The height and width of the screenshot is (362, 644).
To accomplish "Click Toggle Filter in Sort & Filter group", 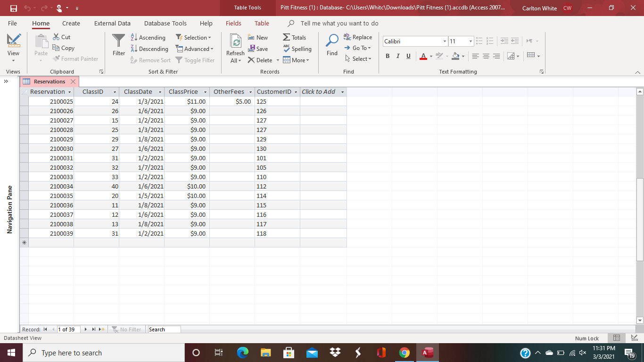I will 196,60.
